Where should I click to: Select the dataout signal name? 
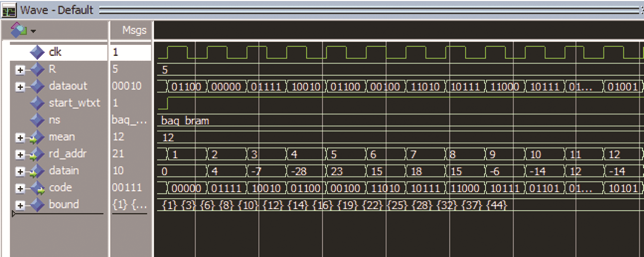click(x=68, y=86)
